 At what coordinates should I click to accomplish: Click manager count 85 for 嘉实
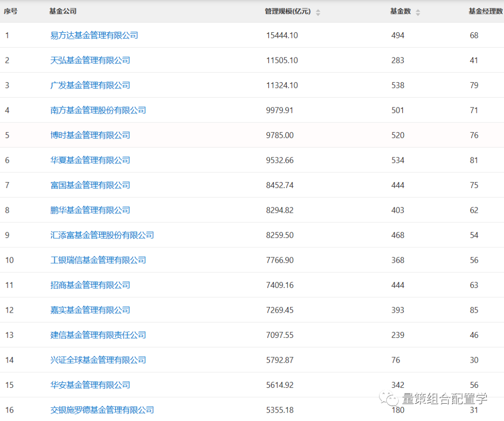click(x=474, y=310)
